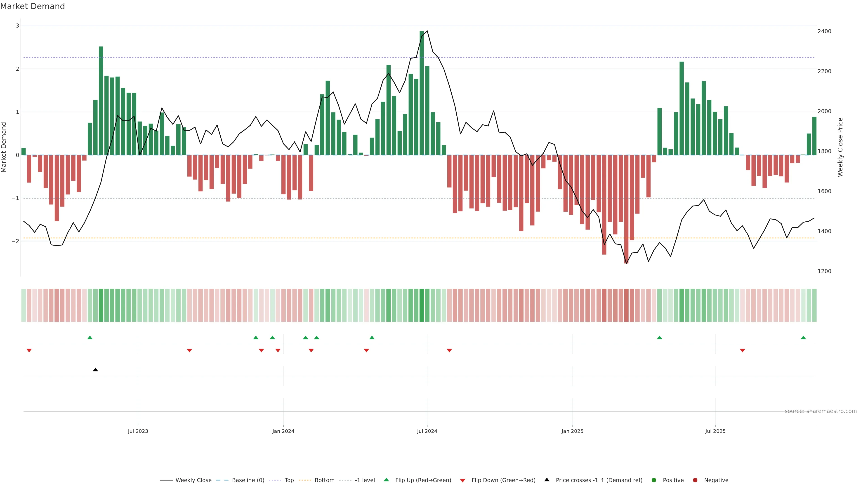The image size is (868, 488).
Task: Hide the Top dotted line legend
Action: click(289, 480)
